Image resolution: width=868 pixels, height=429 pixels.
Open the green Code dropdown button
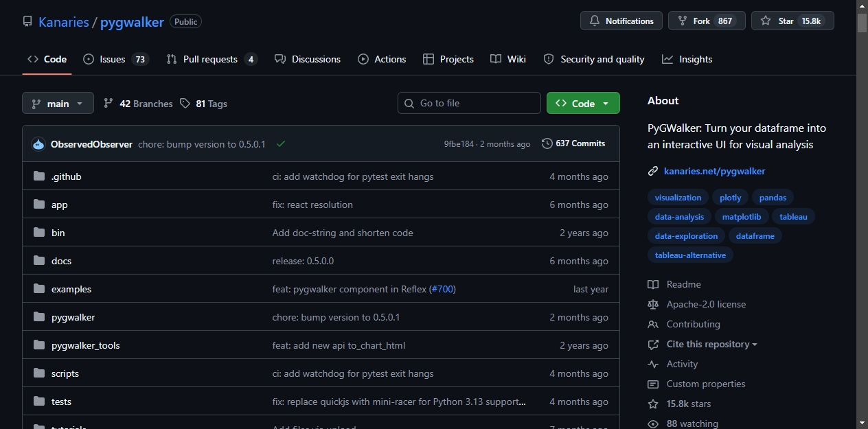(583, 103)
